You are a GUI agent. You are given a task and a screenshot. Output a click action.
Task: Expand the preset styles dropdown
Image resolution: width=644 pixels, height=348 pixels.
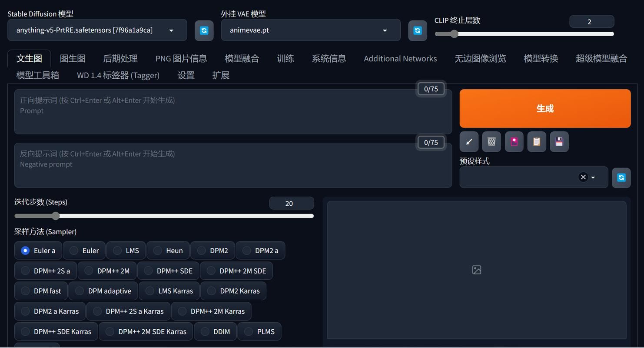(x=593, y=177)
